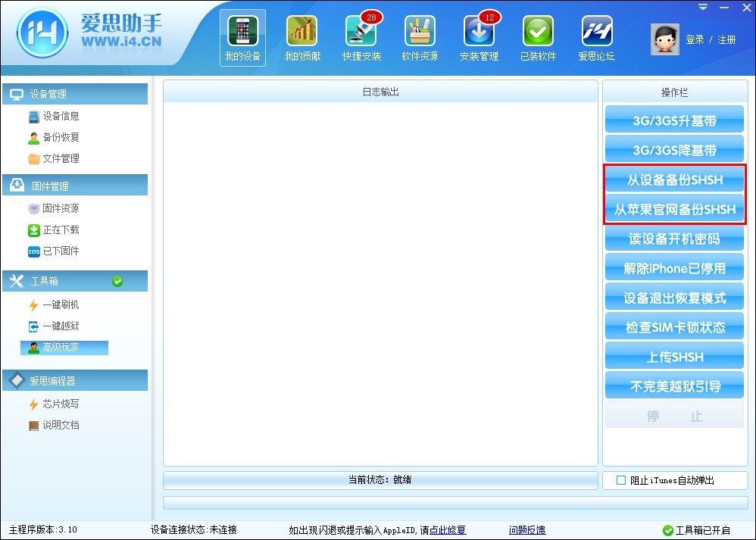Open 我的贡献 gold coins icon
Screen dimensions: 756x540
[302, 38]
